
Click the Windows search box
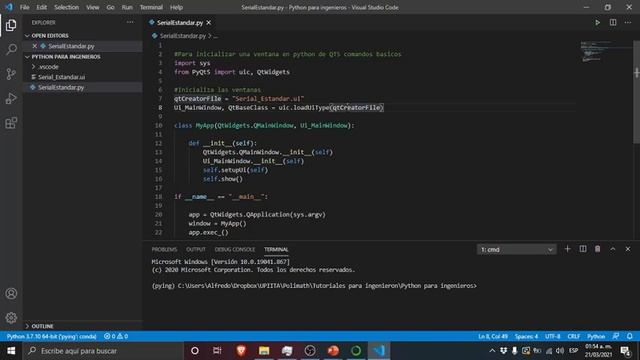(x=103, y=351)
